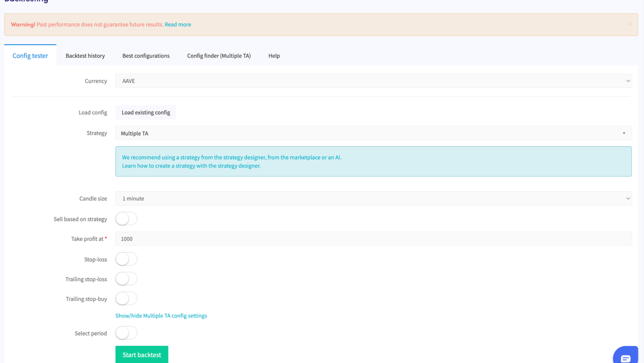
Task: Enable the Stop-loss toggle
Action: (126, 259)
